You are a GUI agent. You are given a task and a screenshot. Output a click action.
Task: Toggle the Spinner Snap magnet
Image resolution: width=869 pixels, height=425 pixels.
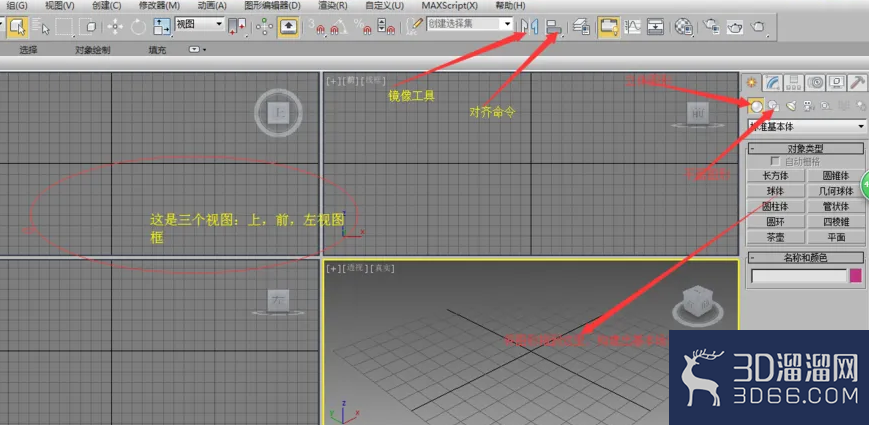(386, 26)
